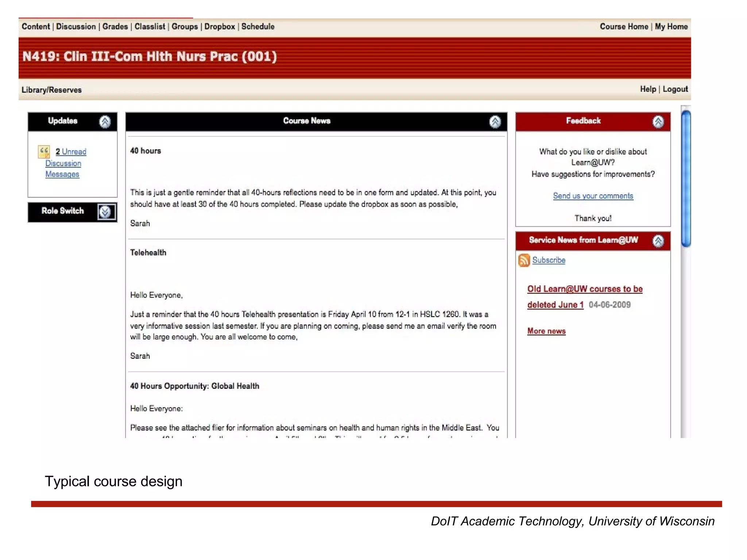
Task: Open the Classlist page
Action: [x=150, y=27]
